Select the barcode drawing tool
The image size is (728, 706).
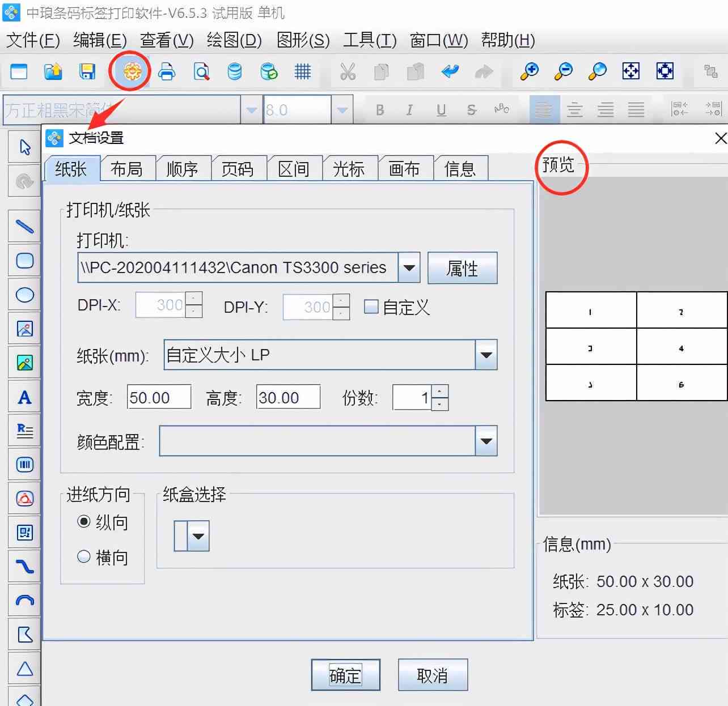click(24, 465)
